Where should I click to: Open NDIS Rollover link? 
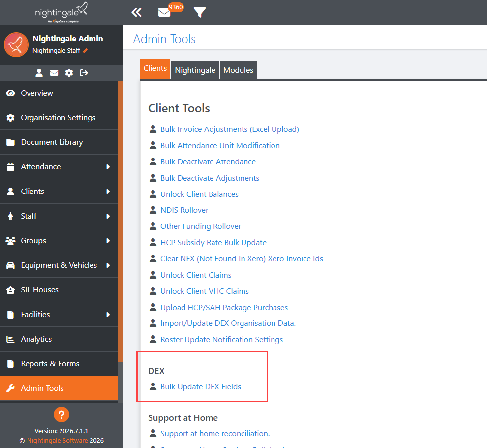(184, 210)
